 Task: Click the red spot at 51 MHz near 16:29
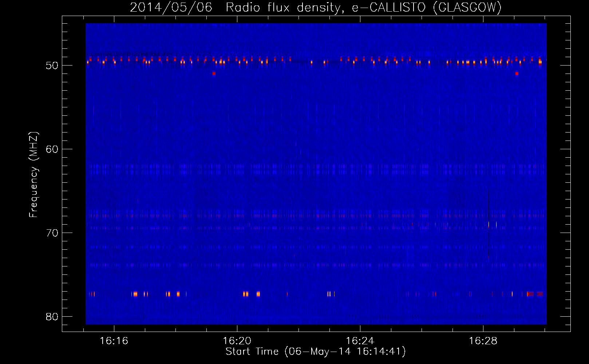pos(517,74)
